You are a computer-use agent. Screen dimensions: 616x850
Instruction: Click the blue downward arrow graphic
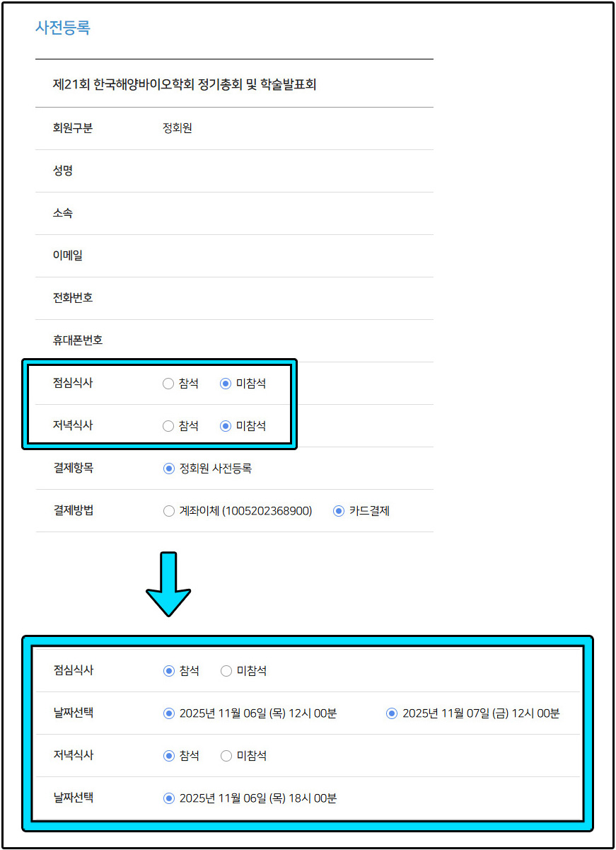click(168, 583)
